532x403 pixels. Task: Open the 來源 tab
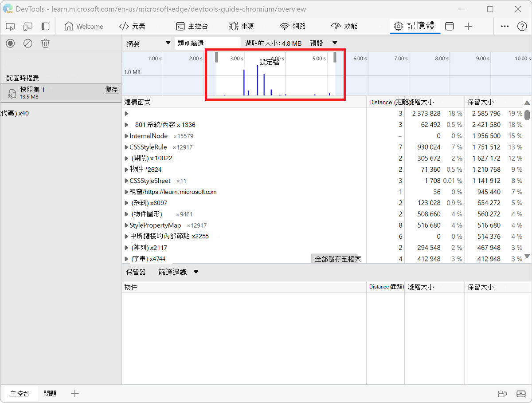click(241, 27)
